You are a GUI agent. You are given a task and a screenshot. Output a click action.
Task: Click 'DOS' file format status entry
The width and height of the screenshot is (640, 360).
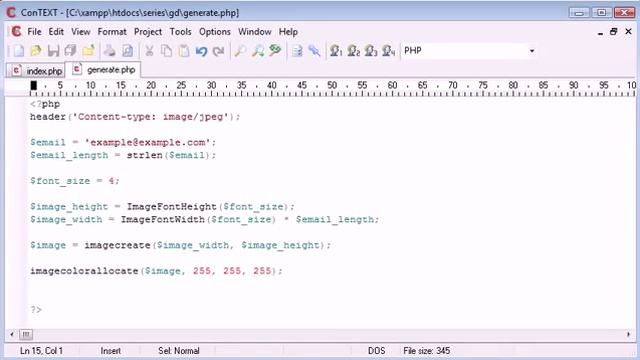click(x=376, y=351)
